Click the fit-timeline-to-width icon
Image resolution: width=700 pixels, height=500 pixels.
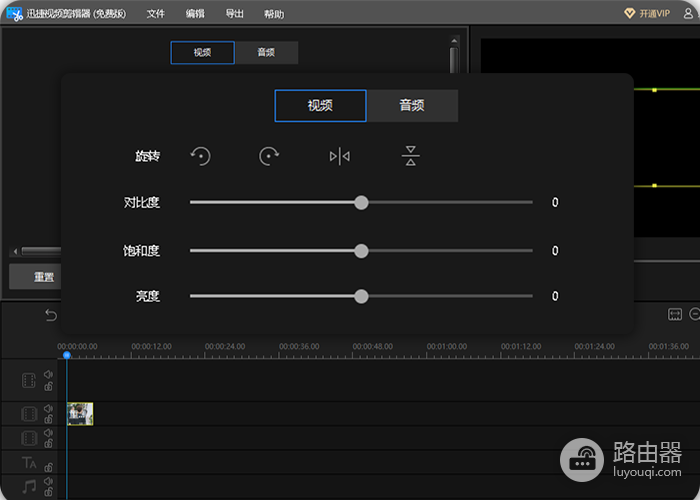(x=675, y=314)
